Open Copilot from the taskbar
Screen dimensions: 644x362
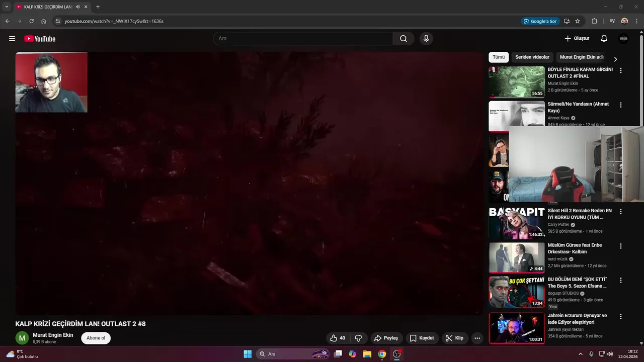click(x=353, y=354)
